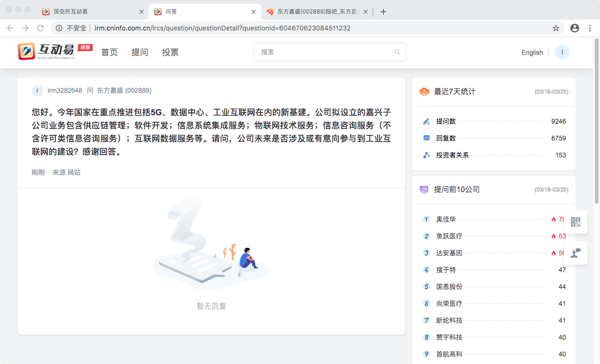
Task: Click the 暂无回复 empty state text
Action: (211, 306)
